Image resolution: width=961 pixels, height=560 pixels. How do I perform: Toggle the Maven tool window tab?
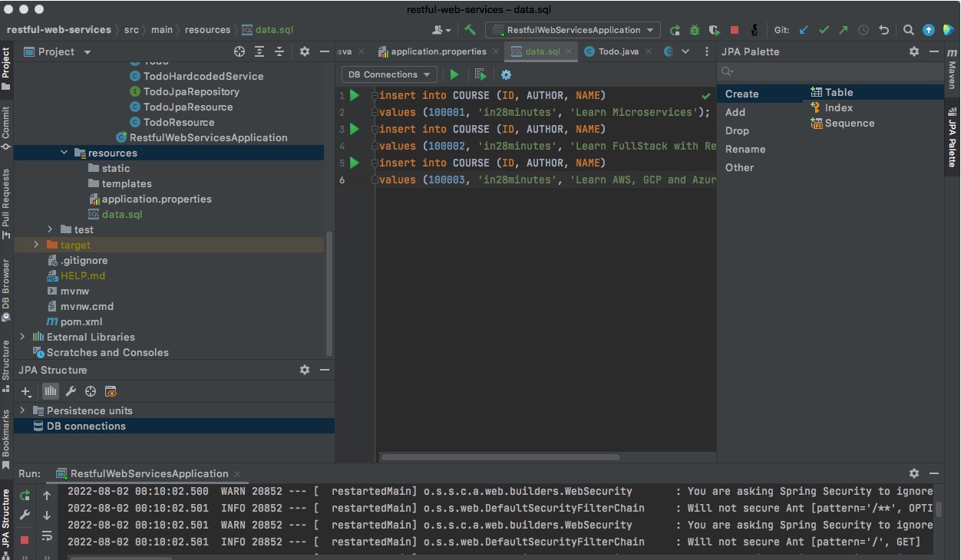pos(952,70)
